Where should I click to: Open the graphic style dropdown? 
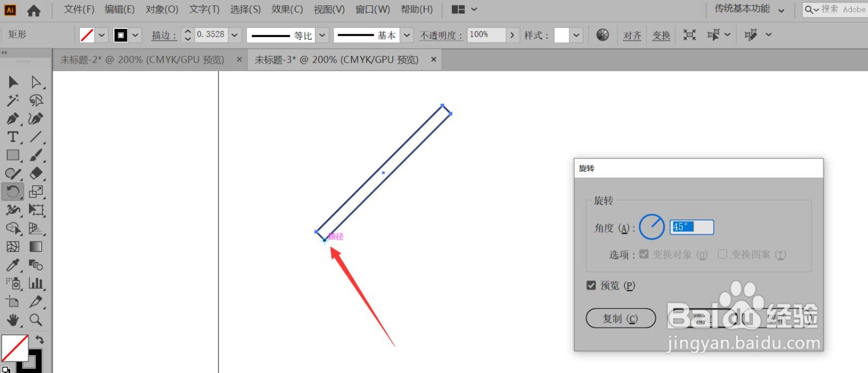(576, 35)
